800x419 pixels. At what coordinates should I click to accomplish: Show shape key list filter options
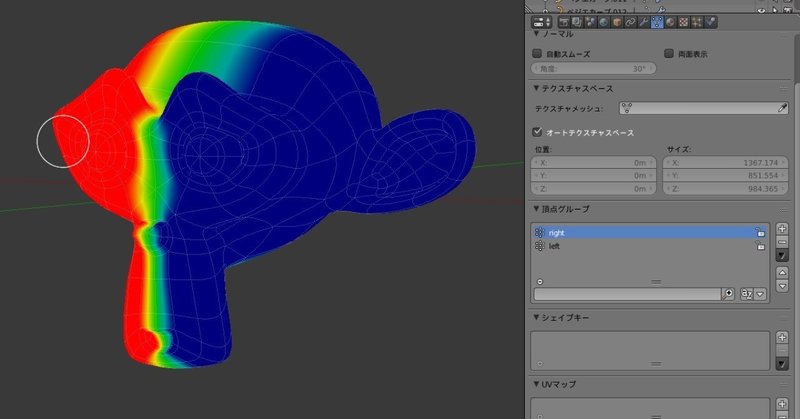(540, 364)
